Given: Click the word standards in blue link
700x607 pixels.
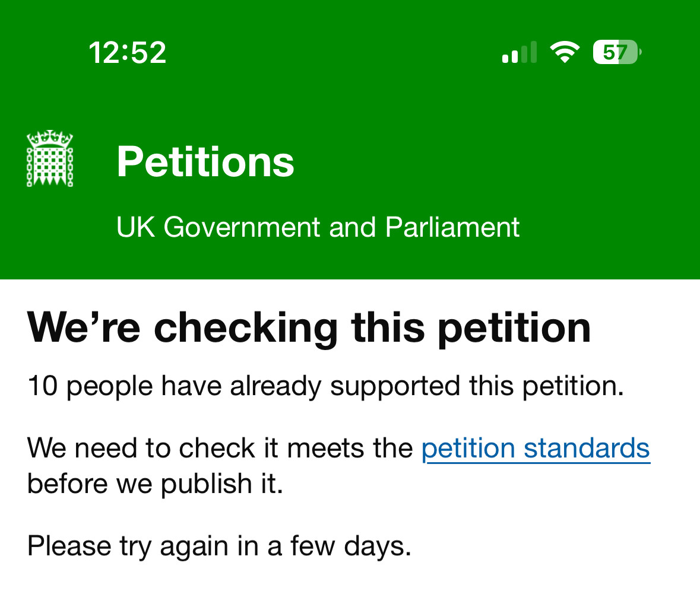Looking at the screenshot, I should pyautogui.click(x=587, y=448).
